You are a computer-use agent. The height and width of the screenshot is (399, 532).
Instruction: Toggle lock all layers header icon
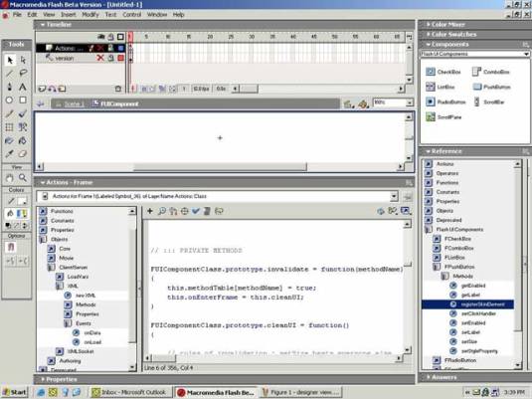pyautogui.click(x=110, y=37)
